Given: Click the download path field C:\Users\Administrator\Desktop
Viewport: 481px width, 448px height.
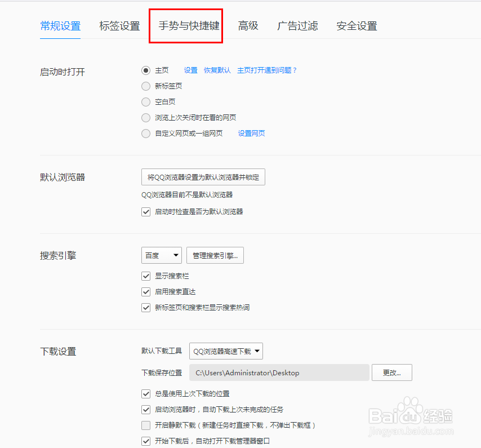Looking at the screenshot, I should (x=279, y=373).
